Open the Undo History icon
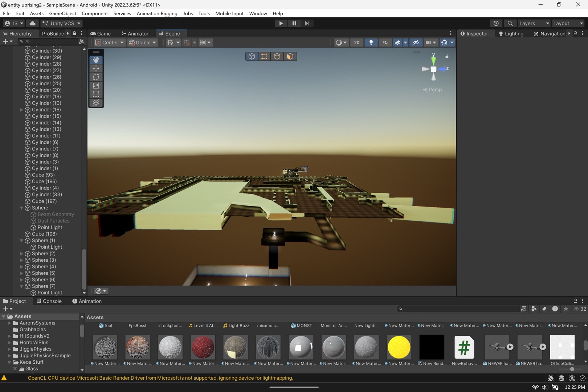588x392 pixels. click(x=496, y=23)
